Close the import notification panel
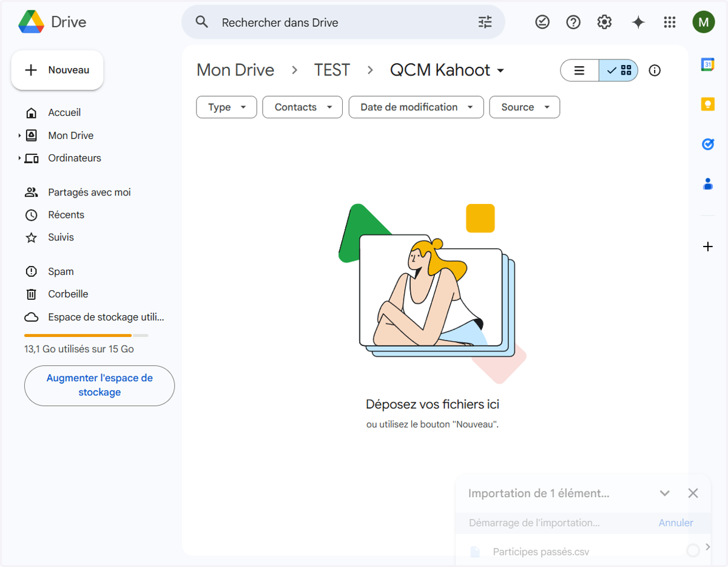The image size is (728, 567). [693, 493]
